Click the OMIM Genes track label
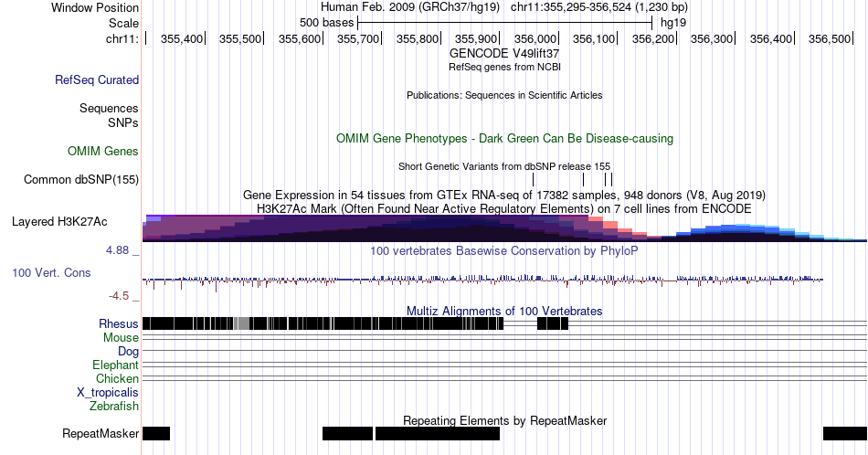868x455 pixels. click(103, 151)
